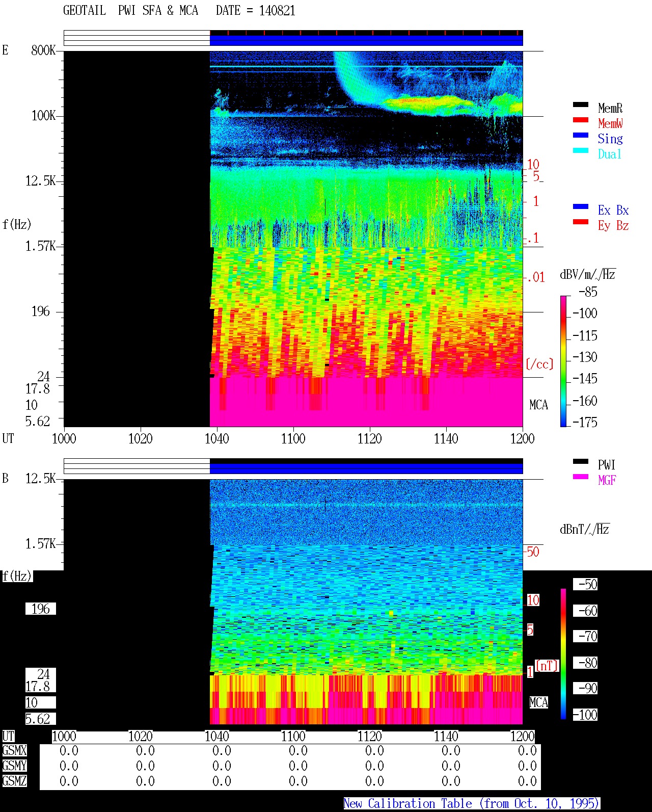
Task: Click the 'Ey Bz' legend label
Action: tap(613, 225)
